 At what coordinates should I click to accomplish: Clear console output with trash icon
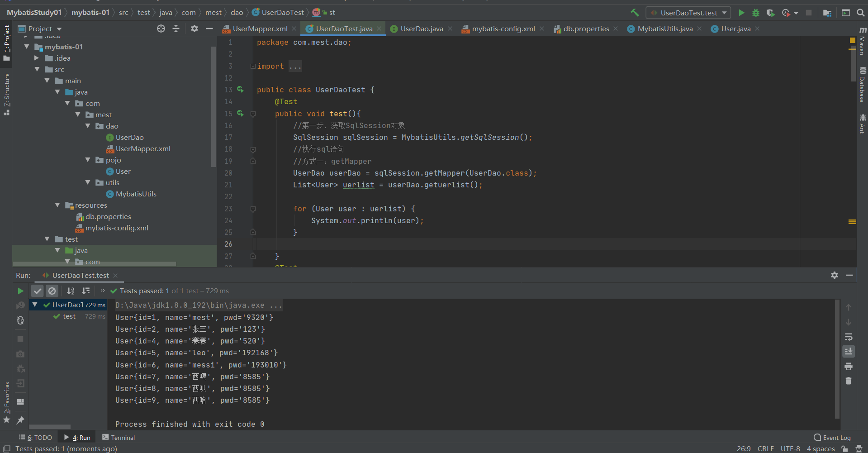point(849,381)
